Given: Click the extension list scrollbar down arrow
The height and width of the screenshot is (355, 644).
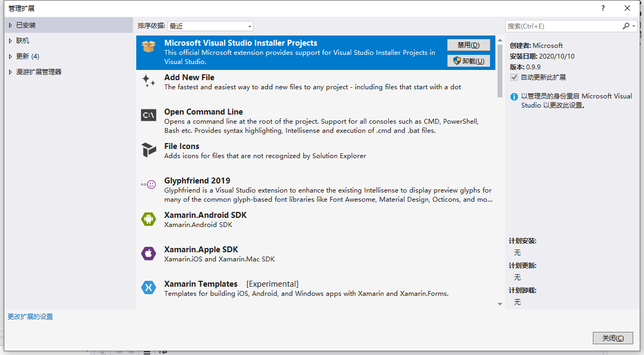Looking at the screenshot, I should point(500,304).
